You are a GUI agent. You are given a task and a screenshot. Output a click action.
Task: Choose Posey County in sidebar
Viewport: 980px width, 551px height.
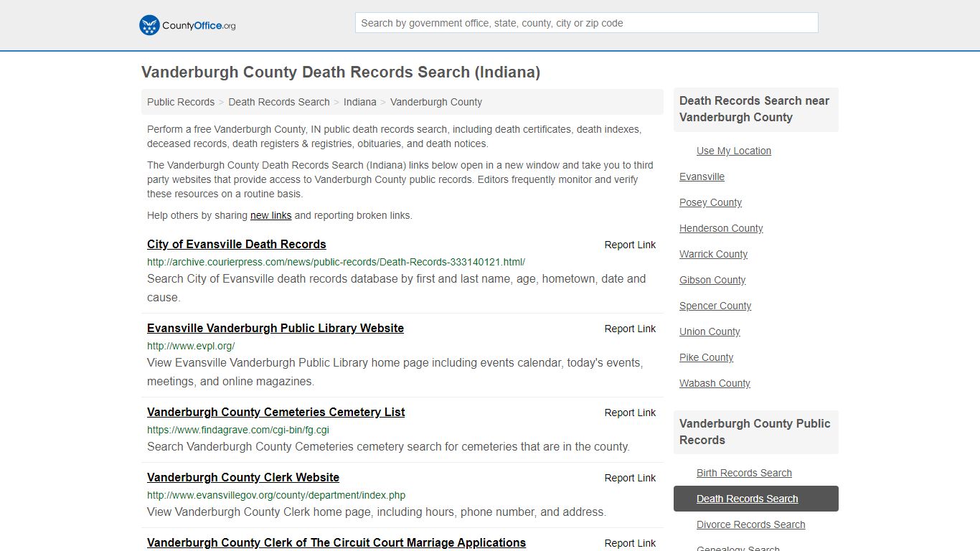(710, 202)
